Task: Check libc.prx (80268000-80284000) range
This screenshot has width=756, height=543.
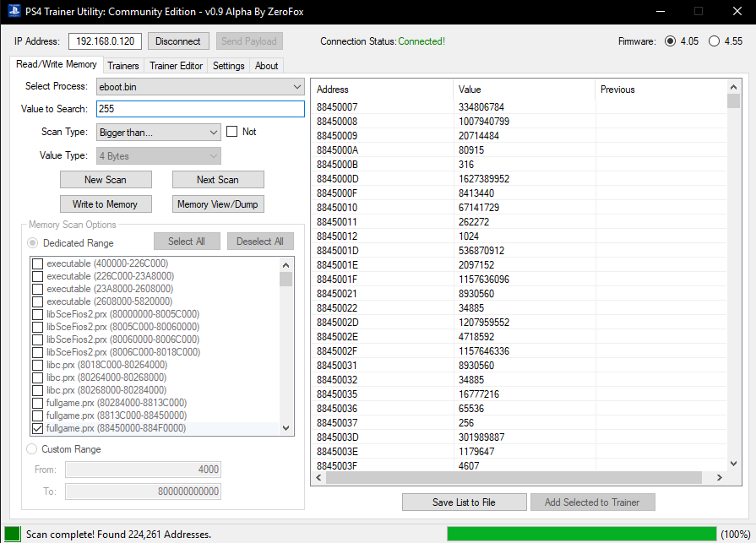Action: [38, 390]
